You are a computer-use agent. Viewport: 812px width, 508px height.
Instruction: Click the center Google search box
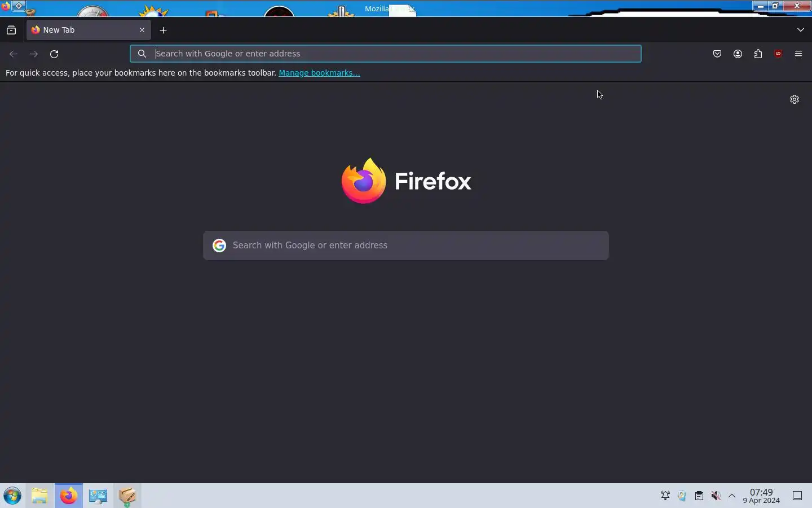point(406,246)
